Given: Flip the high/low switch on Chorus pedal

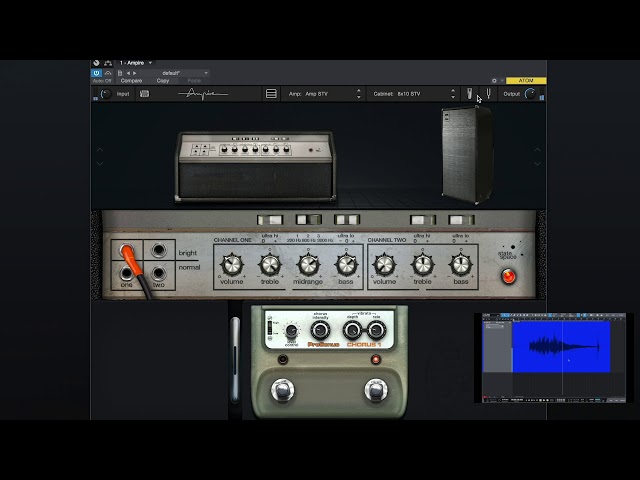Looking at the screenshot, I should point(269,327).
